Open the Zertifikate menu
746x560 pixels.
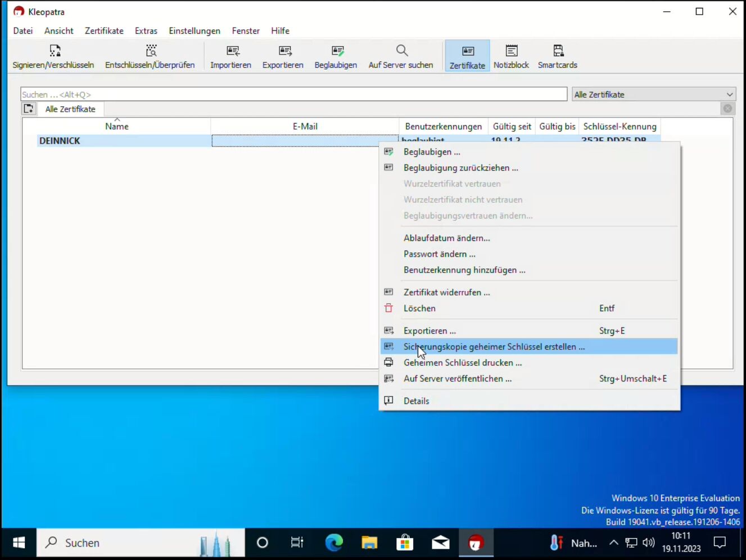coord(104,31)
